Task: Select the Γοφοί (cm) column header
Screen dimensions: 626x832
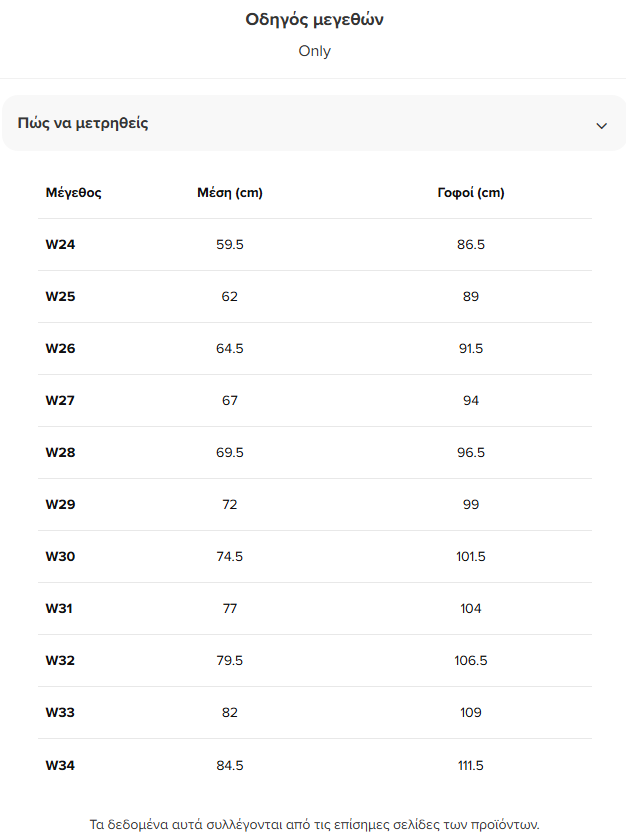Action: click(471, 193)
